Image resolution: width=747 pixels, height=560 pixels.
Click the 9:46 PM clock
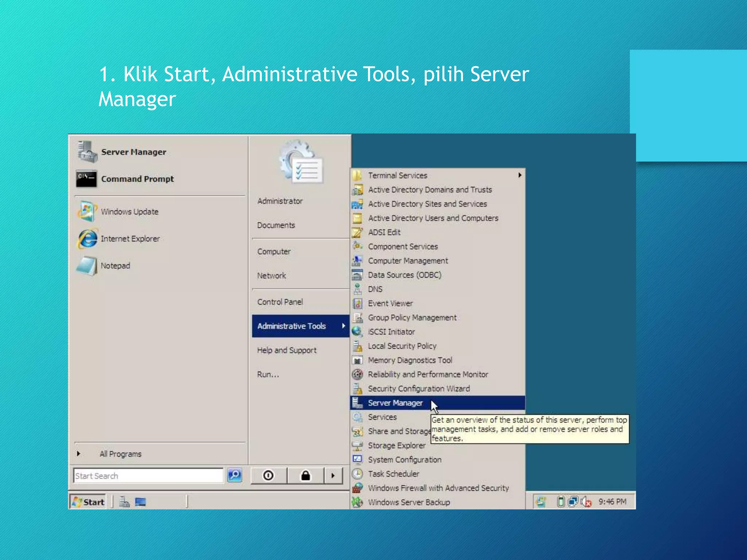coord(612,502)
